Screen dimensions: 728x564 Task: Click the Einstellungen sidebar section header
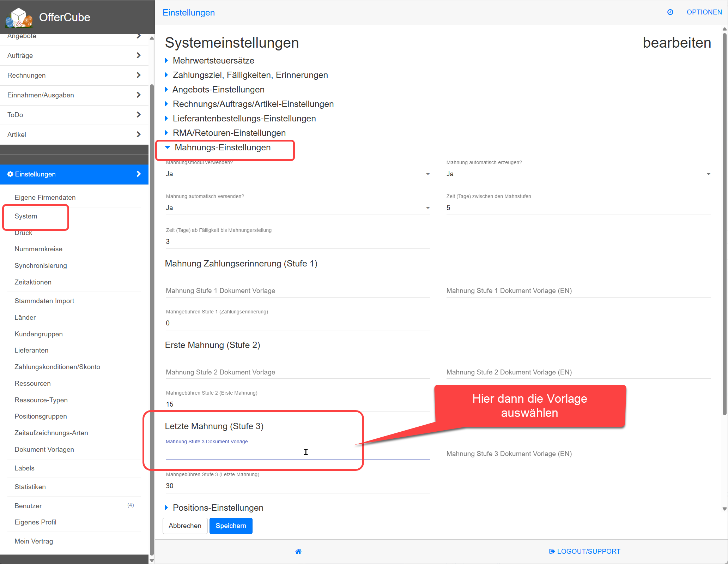(x=74, y=174)
